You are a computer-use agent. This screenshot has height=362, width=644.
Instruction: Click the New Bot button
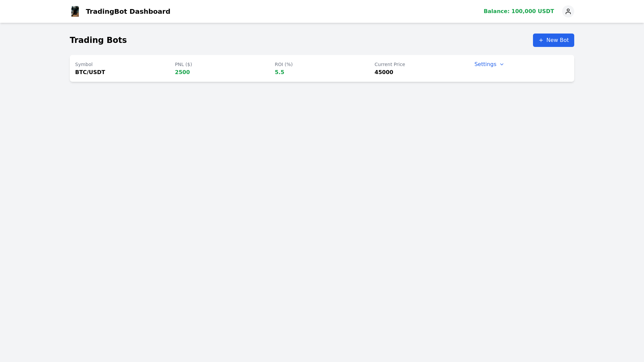[553, 40]
